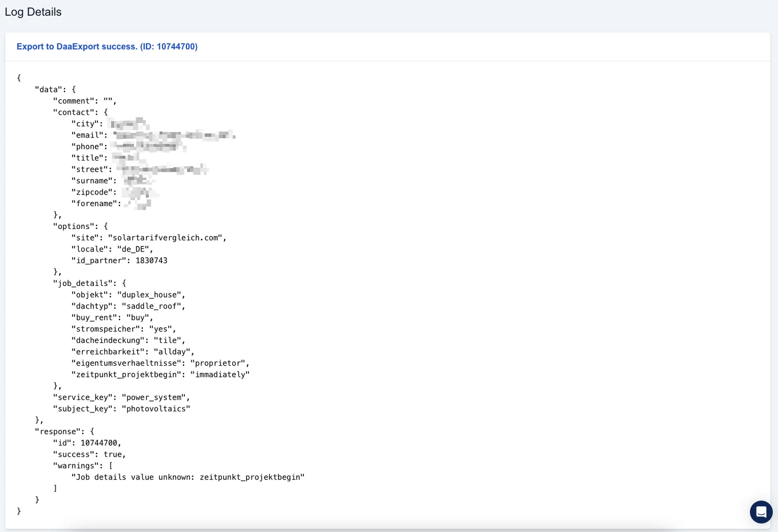The image size is (778, 532).
Task: Click the "zipcode" key
Action: pos(92,193)
